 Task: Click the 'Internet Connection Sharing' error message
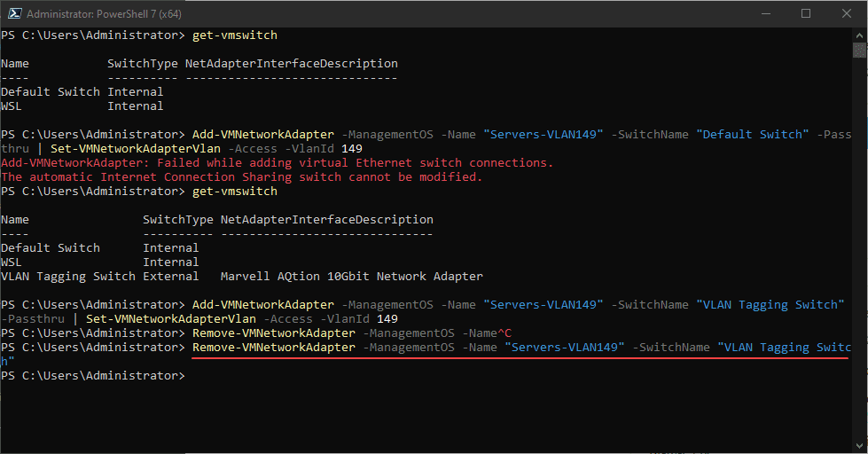point(241,177)
